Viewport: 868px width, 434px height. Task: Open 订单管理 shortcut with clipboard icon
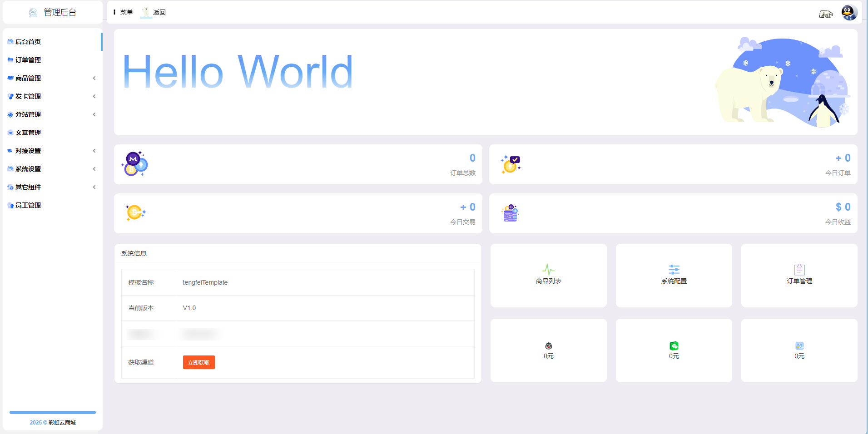799,275
